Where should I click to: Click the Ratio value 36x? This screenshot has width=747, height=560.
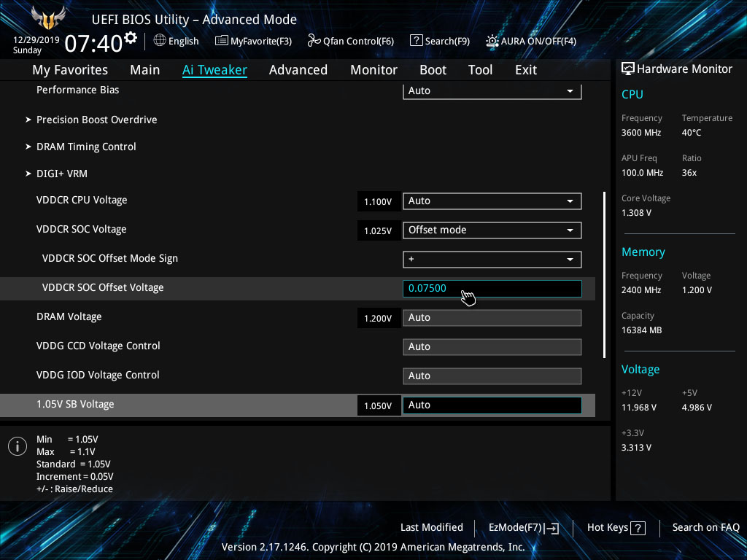(x=689, y=173)
